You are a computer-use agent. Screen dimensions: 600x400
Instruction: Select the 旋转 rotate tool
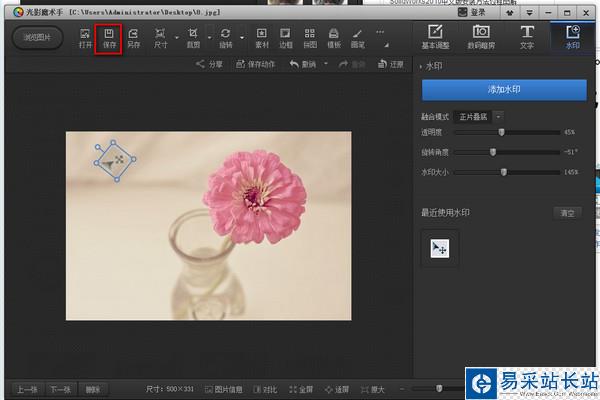tap(225, 38)
